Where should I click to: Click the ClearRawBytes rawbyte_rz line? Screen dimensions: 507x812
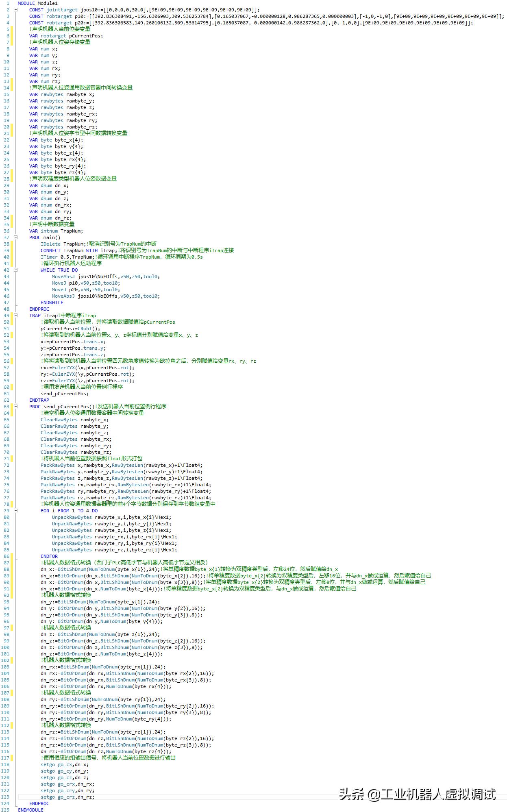point(76,452)
